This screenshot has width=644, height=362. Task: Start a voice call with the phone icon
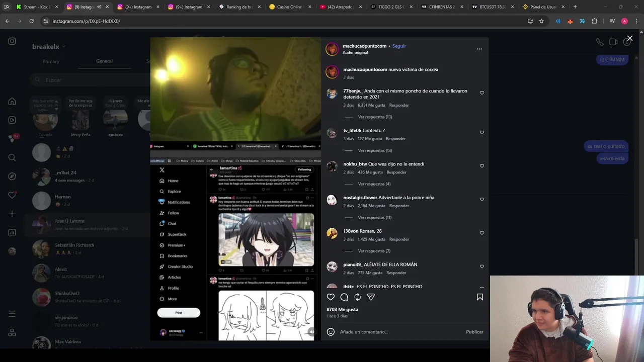click(600, 42)
